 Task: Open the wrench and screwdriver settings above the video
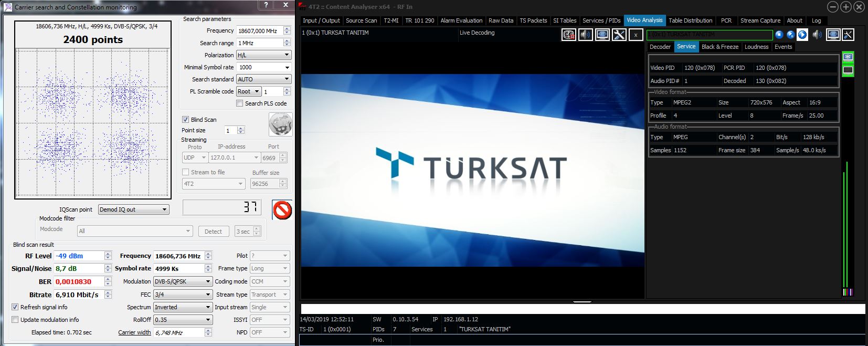619,35
